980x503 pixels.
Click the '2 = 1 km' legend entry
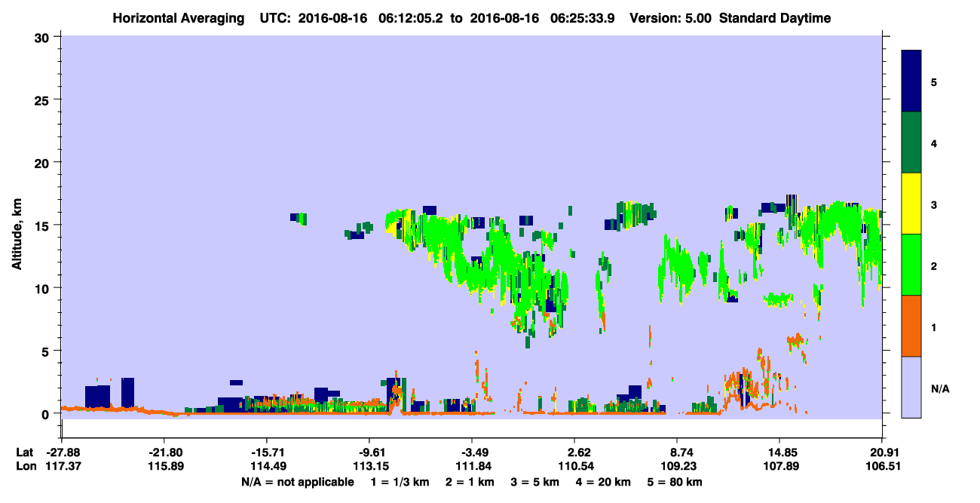(470, 482)
